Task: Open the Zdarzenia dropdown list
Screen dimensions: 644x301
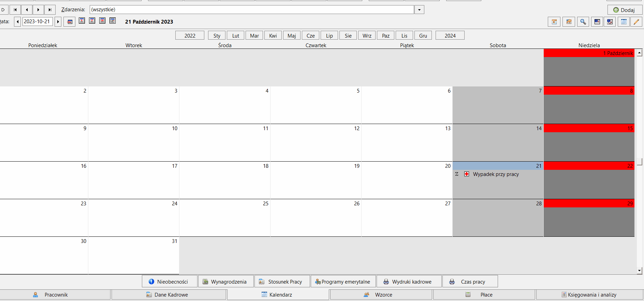Action: (419, 10)
